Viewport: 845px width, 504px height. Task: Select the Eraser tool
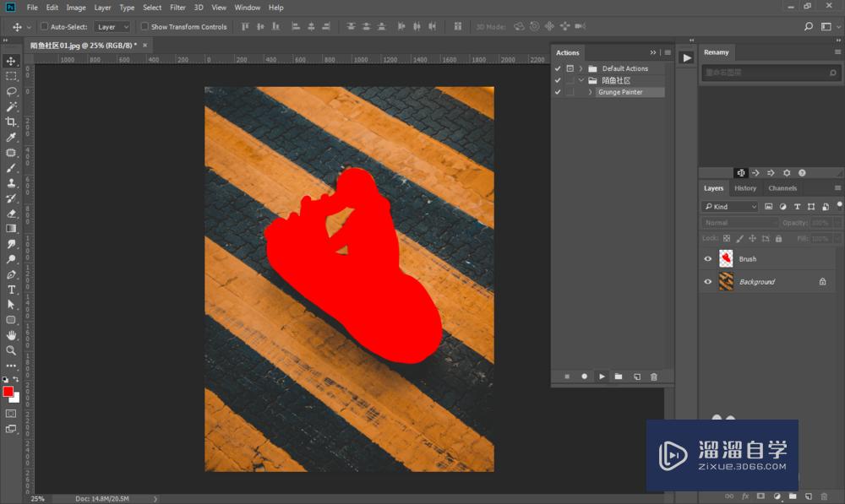point(11,214)
